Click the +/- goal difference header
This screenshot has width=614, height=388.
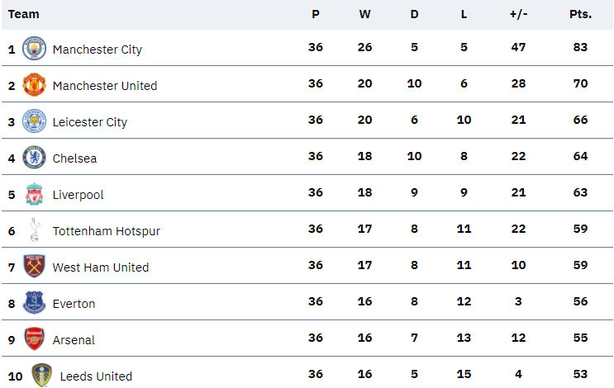pyautogui.click(x=518, y=14)
